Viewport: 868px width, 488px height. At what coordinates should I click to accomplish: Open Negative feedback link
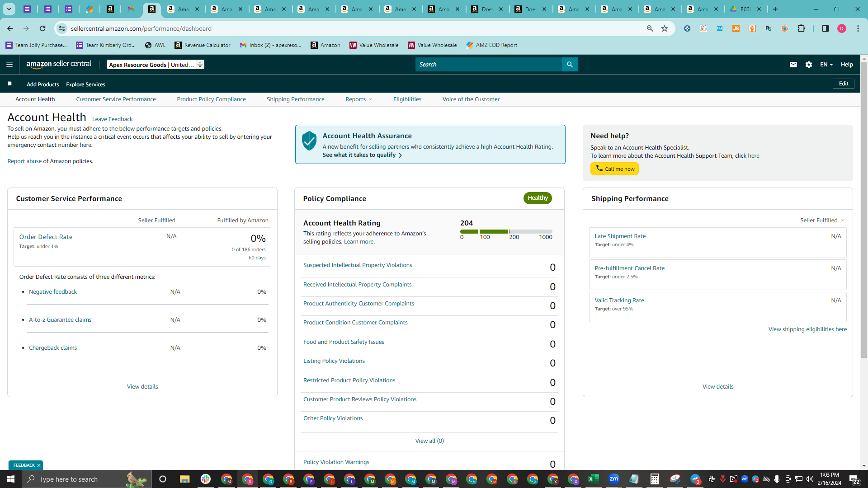[x=53, y=292]
